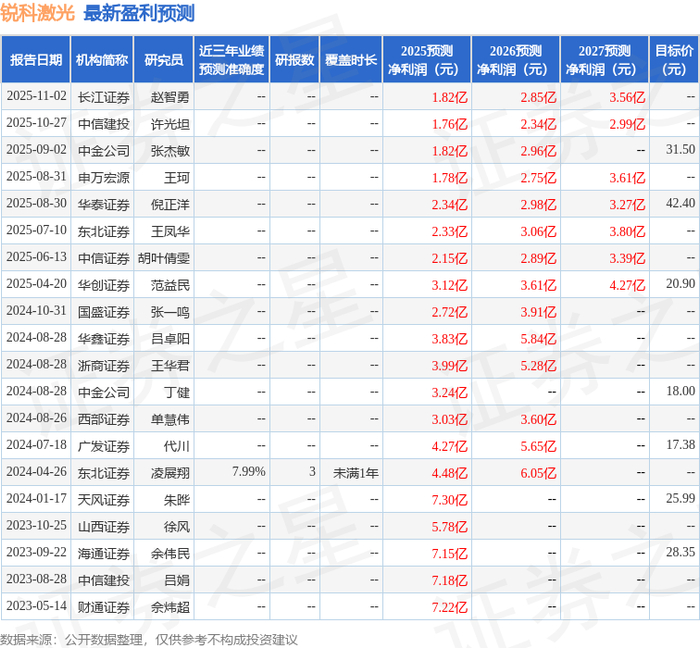Click target price 42.40
The height and width of the screenshot is (648, 700).
pos(680,204)
